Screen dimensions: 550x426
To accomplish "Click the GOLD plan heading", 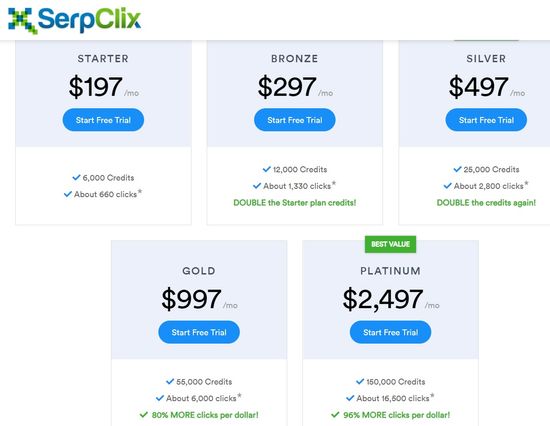I will (199, 271).
